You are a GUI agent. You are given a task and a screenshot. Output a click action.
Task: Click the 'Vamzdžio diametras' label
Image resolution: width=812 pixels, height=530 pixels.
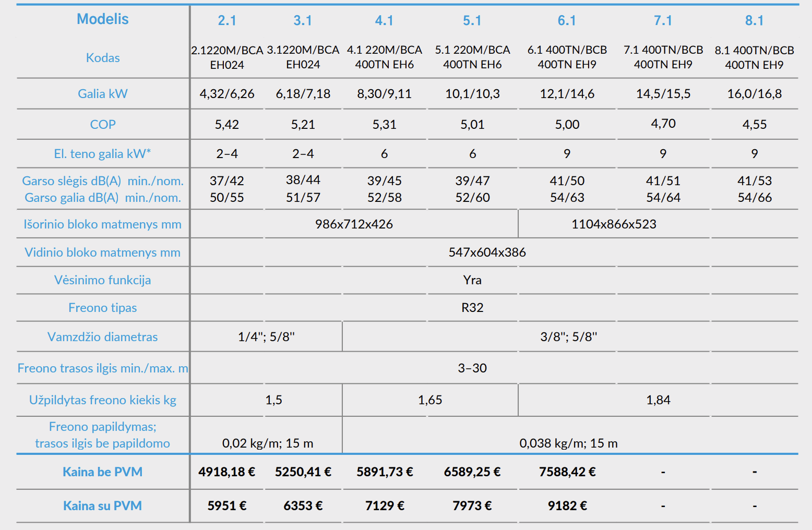(103, 337)
